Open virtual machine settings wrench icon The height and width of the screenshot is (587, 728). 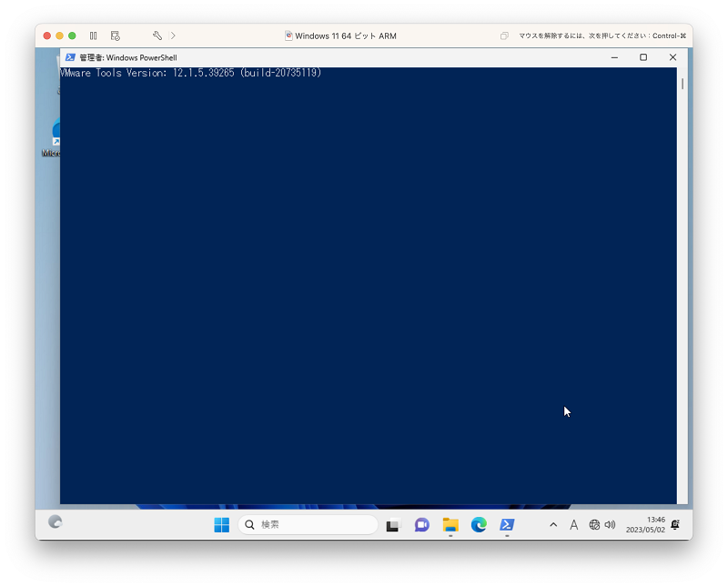[x=157, y=35]
